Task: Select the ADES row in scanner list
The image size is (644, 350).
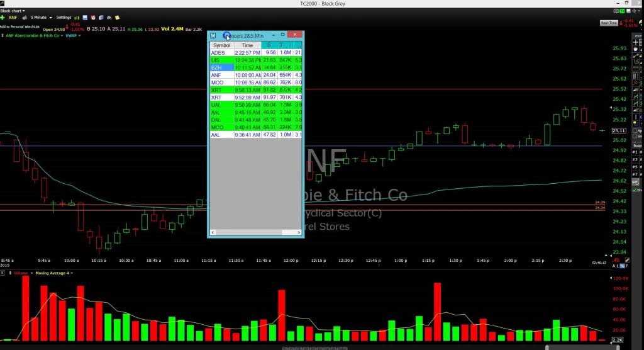Action: [x=256, y=53]
